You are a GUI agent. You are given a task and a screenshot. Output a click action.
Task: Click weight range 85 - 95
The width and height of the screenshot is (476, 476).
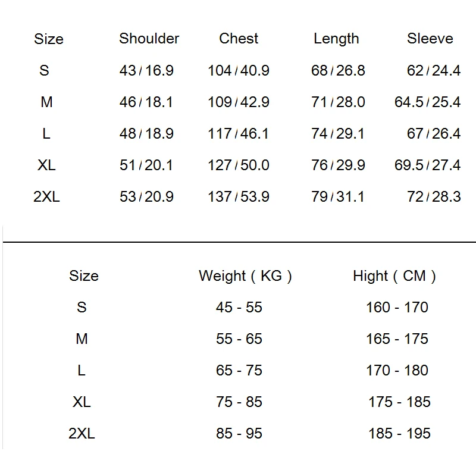pyautogui.click(x=239, y=434)
